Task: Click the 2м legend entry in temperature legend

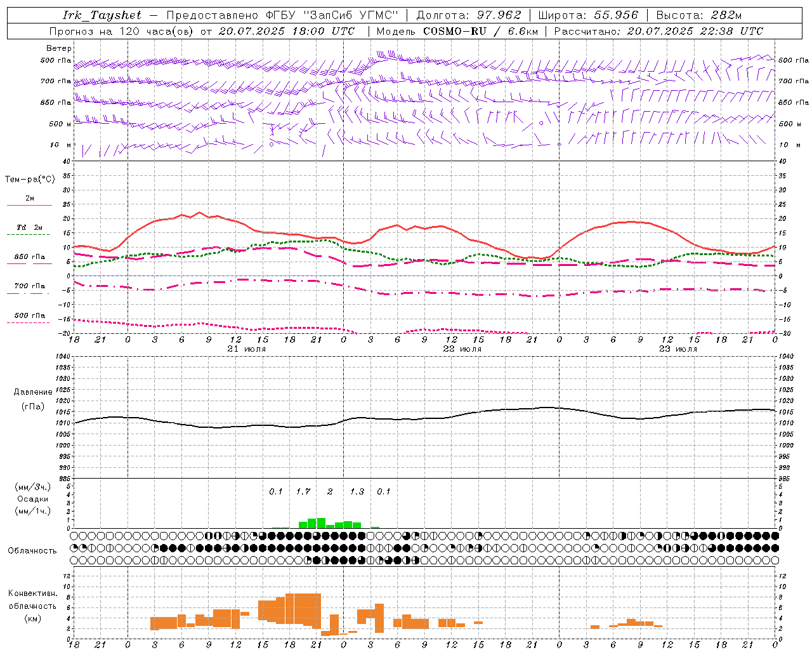Action: tap(30, 198)
